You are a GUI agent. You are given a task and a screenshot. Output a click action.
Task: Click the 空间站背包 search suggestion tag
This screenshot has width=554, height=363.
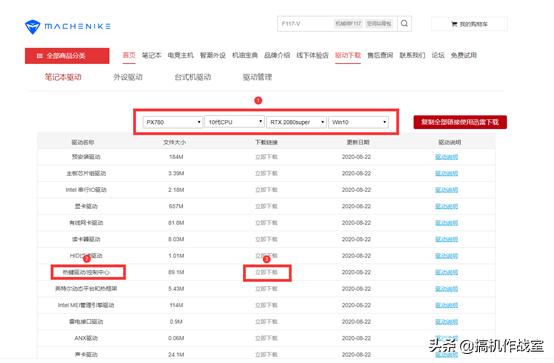coord(379,24)
